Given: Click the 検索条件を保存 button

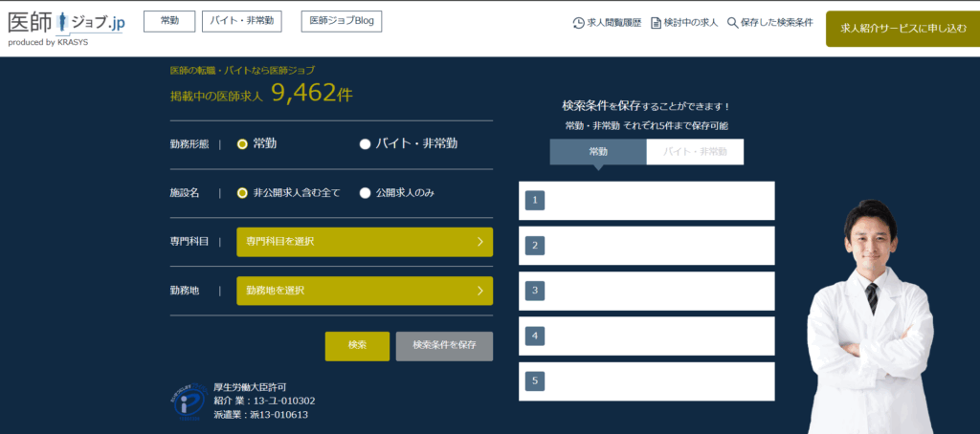Looking at the screenshot, I should (444, 346).
